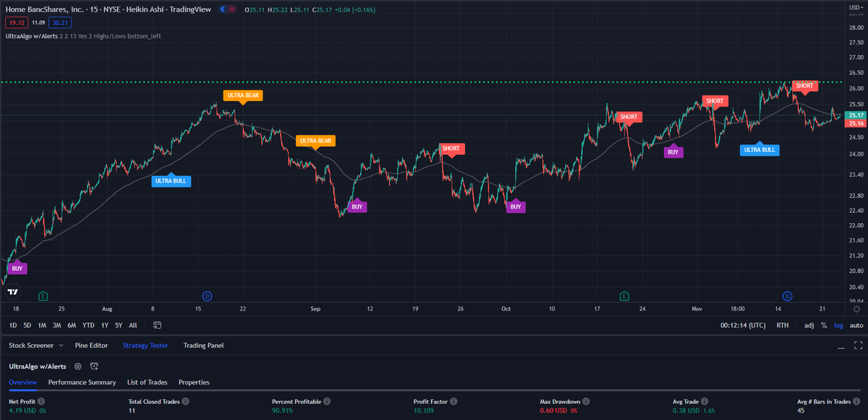Image resolution: width=868 pixels, height=420 pixels.
Task: Toggle log scale mode
Action: [838, 325]
